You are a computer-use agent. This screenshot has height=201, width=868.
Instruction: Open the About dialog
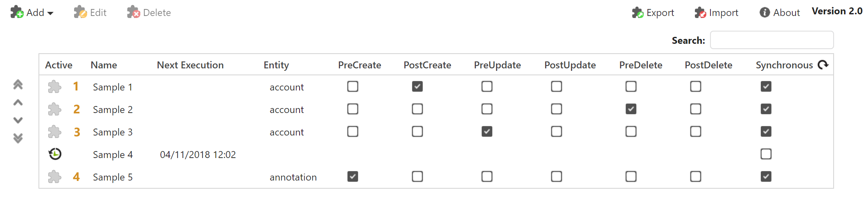[780, 13]
